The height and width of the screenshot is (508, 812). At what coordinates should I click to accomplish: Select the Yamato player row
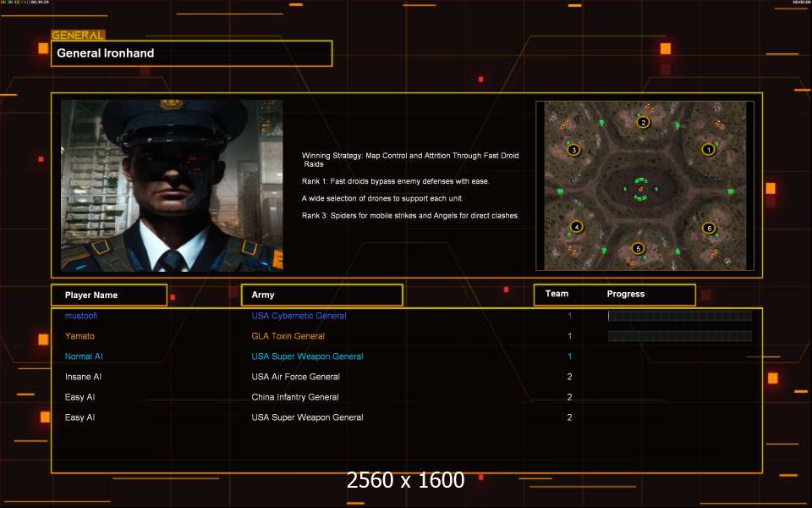tap(407, 336)
